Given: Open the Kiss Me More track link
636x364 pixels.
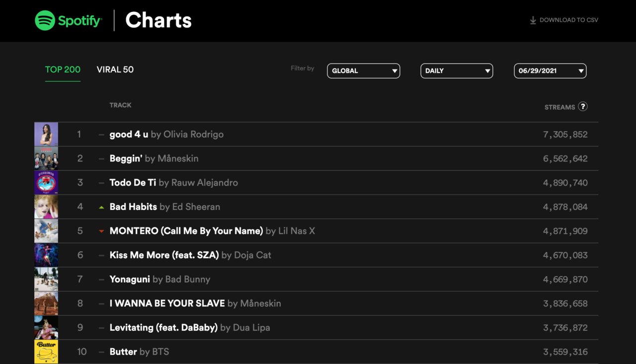Looking at the screenshot, I should [x=164, y=255].
